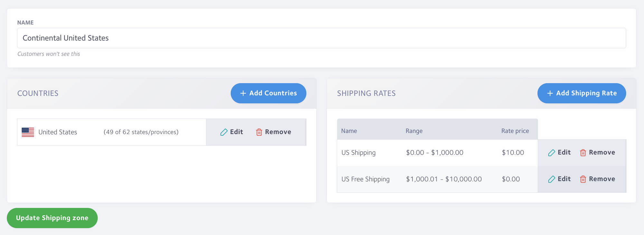Click the '$10.00' rate price cell
Image resolution: width=644 pixels, height=235 pixels.
(513, 153)
